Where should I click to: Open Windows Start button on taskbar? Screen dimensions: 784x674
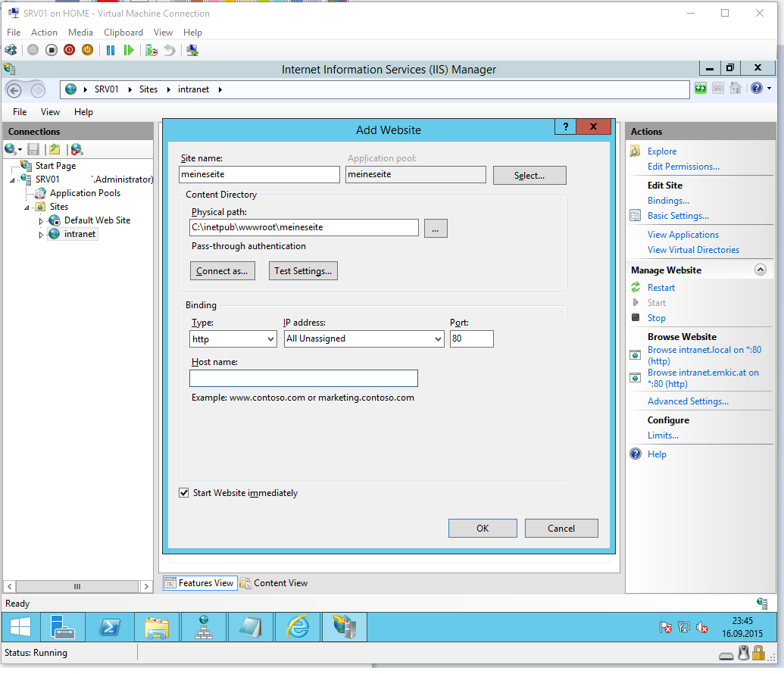click(20, 627)
